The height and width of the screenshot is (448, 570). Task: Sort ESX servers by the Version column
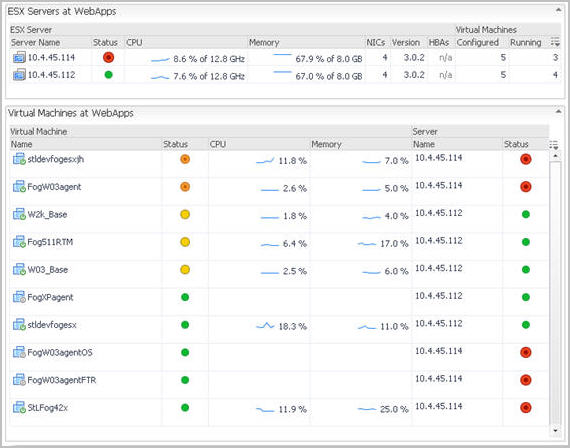tap(405, 43)
